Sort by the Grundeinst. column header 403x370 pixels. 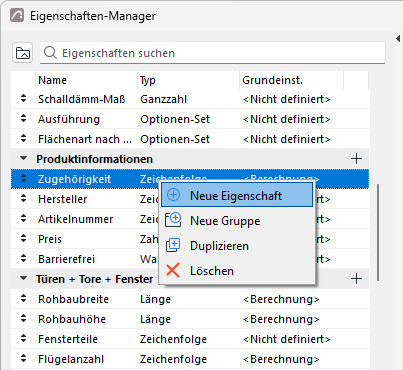click(x=291, y=80)
